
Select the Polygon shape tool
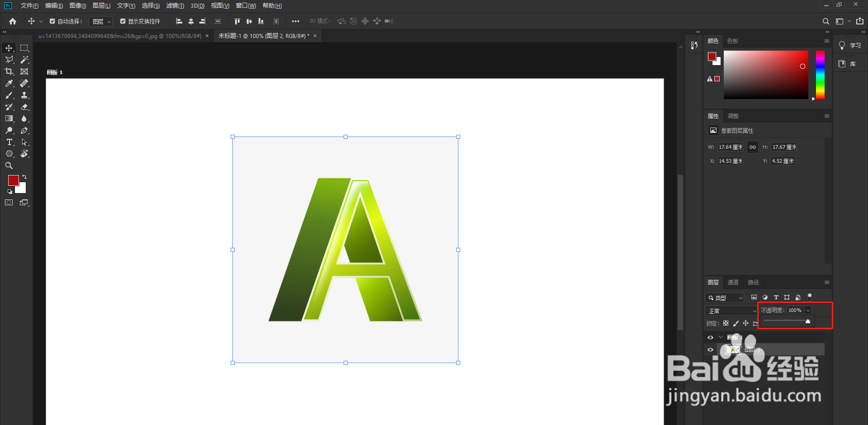click(x=9, y=154)
